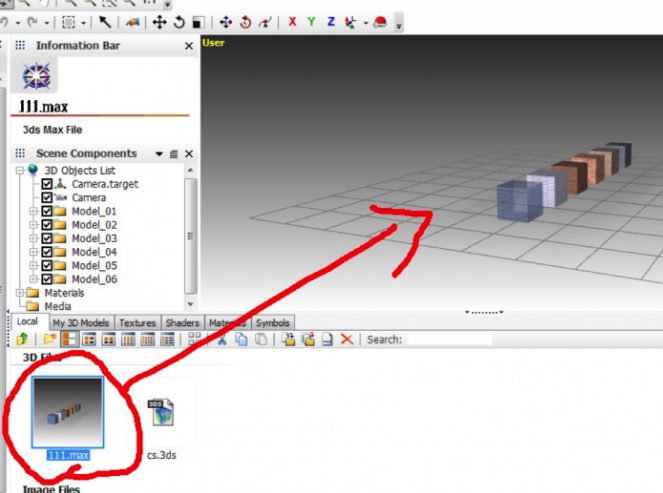The image size is (663, 493).
Task: Click the 3D Objects List label
Action: [80, 170]
